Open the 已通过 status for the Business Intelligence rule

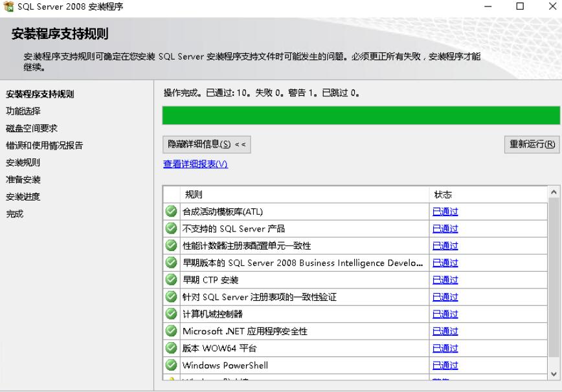point(445,263)
